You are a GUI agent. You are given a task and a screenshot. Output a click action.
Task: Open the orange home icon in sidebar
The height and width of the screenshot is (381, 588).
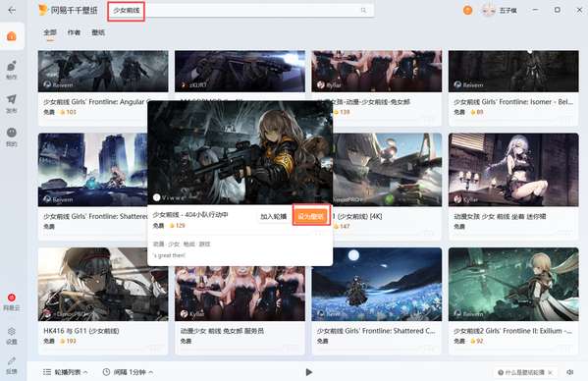click(x=12, y=36)
